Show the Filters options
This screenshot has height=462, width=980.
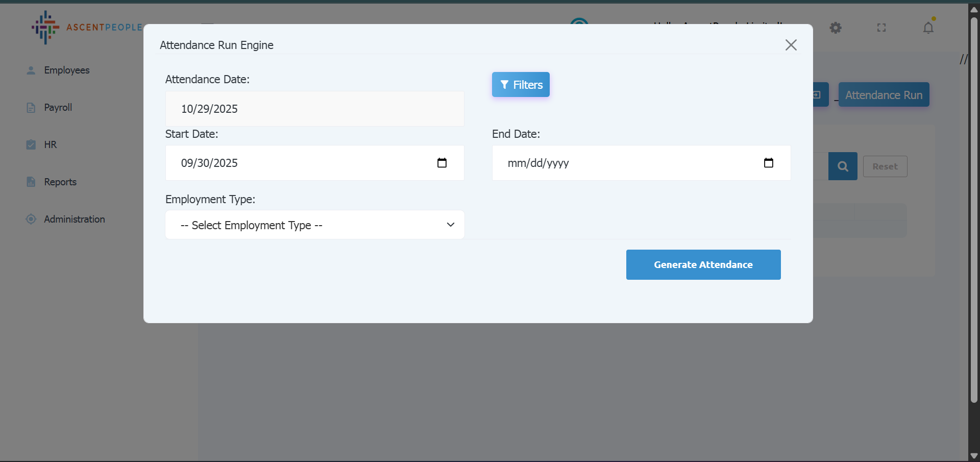(x=521, y=85)
